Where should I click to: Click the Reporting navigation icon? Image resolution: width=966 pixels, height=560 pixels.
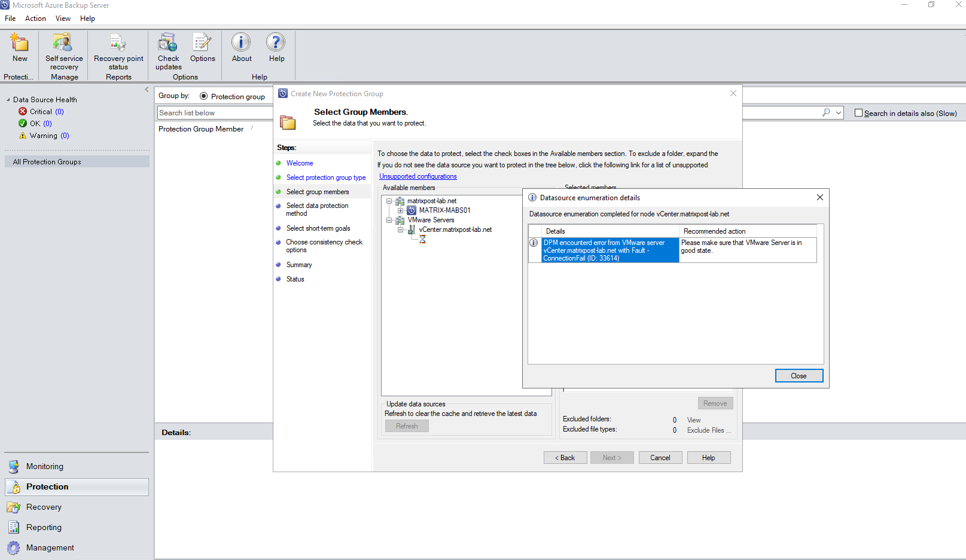[13, 528]
